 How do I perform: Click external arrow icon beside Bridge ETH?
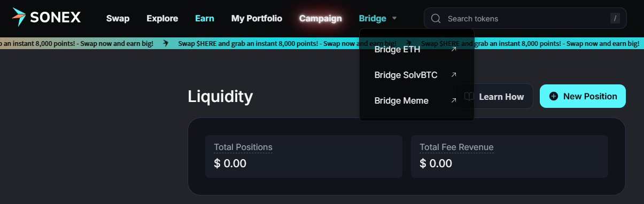point(454,50)
